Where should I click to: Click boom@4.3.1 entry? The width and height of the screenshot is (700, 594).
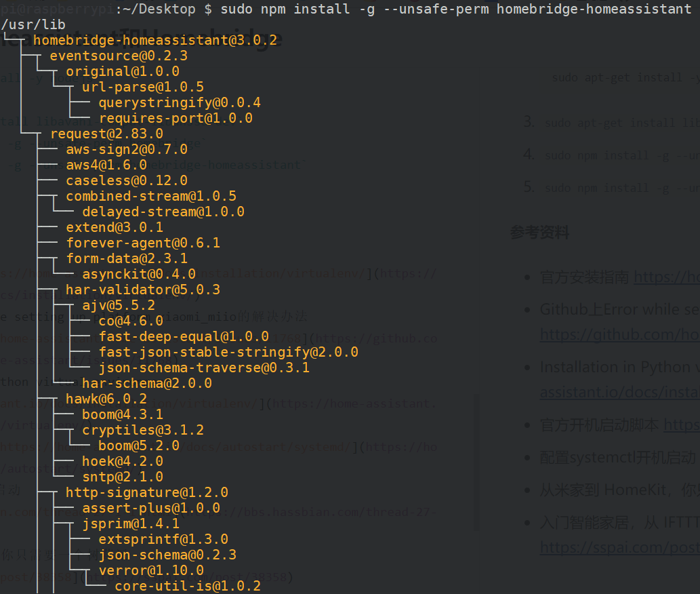pos(123,414)
